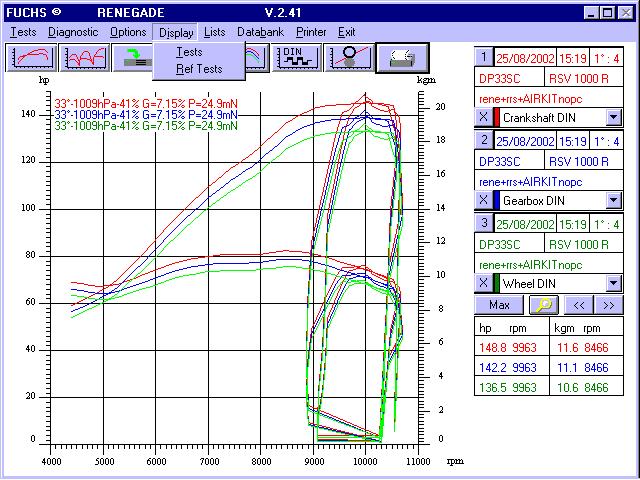The height and width of the screenshot is (480, 640).
Task: Click the 136.5 hp value
Action: (x=493, y=387)
